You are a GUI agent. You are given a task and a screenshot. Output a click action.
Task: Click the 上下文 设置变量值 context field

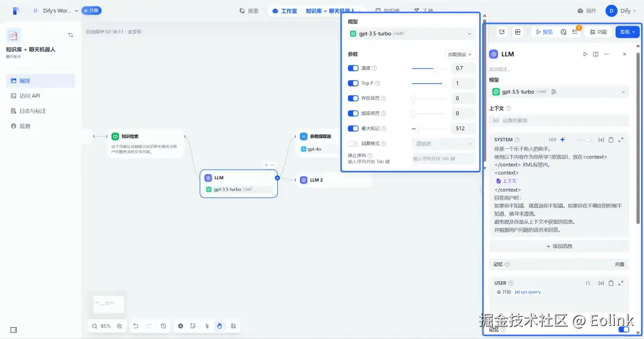pyautogui.click(x=559, y=121)
